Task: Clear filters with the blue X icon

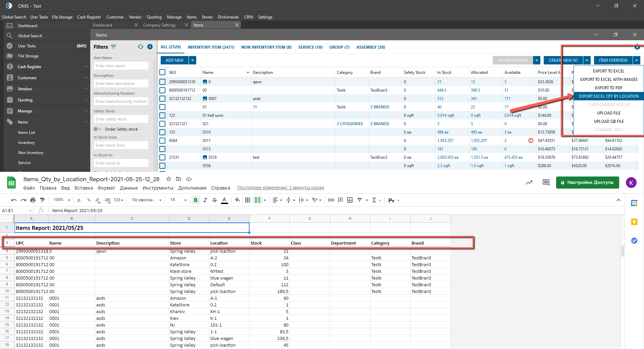Action: (x=150, y=47)
